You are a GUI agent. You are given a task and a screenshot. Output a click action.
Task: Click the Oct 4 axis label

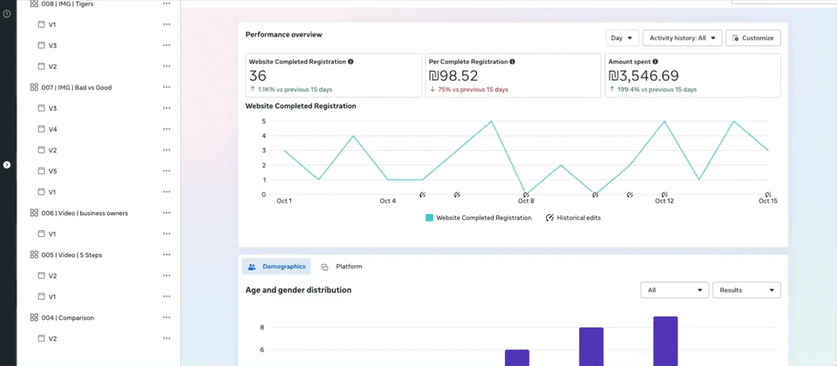[388, 201]
